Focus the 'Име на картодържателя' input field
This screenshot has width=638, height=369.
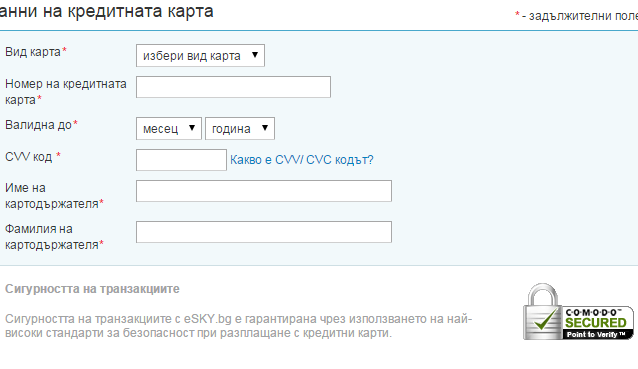point(264,191)
